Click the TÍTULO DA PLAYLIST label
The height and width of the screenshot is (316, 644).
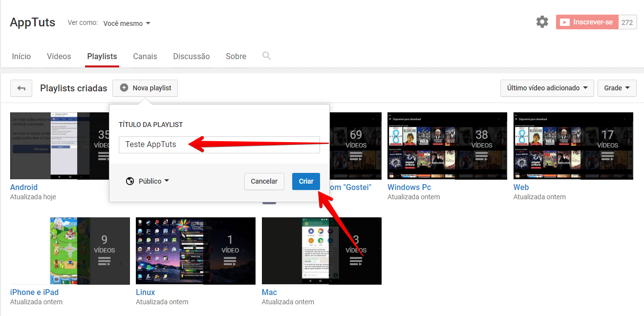point(150,125)
